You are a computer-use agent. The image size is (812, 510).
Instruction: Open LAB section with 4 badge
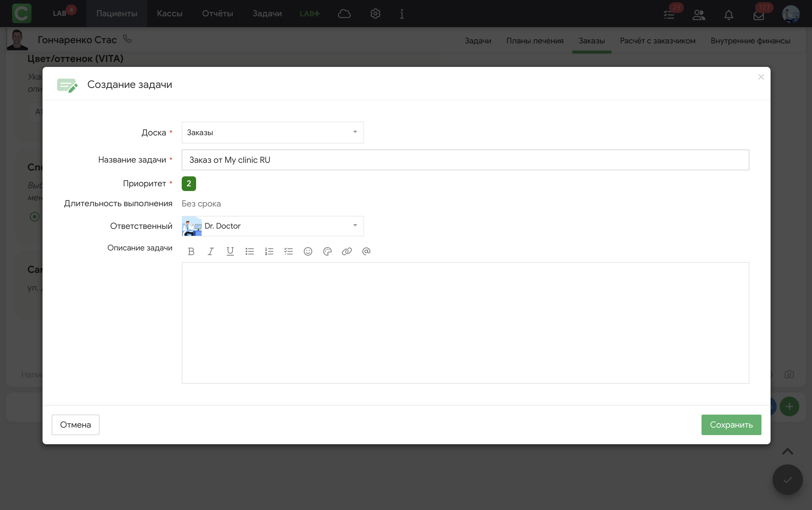point(60,14)
